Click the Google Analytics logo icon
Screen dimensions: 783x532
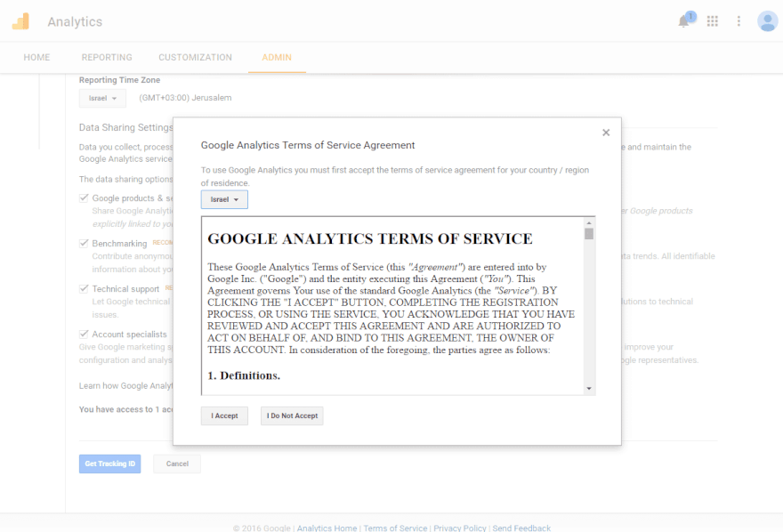[20, 21]
